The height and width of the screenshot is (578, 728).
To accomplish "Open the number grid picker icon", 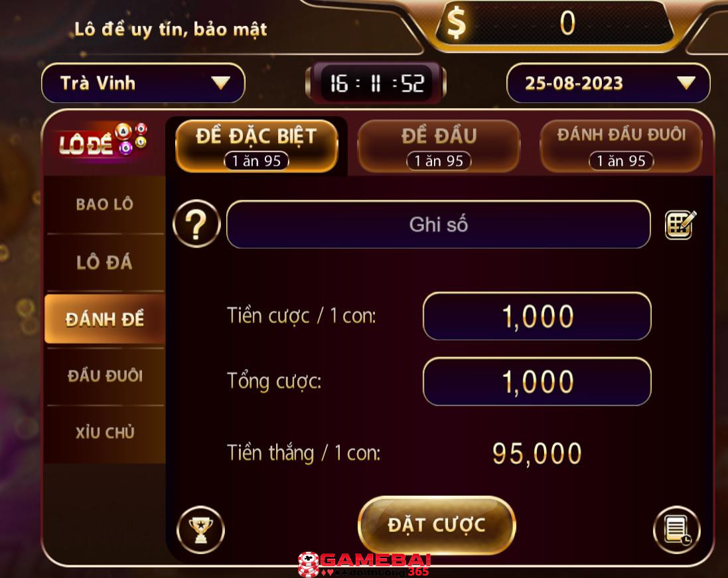I will 681,225.
